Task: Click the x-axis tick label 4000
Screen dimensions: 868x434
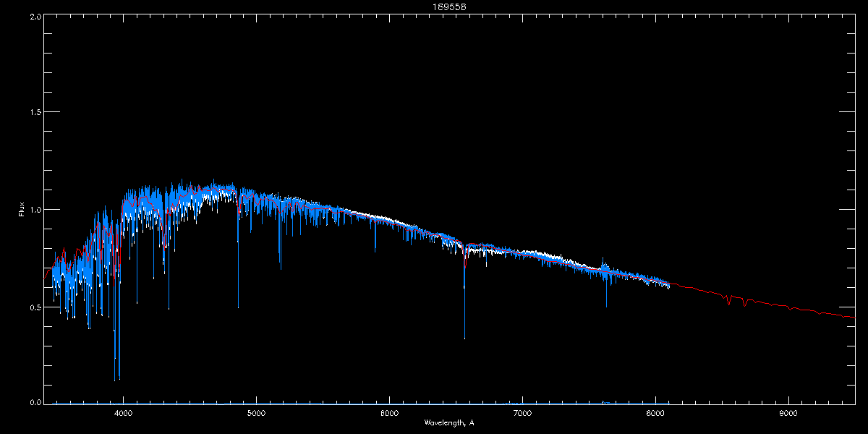Action: (123, 414)
